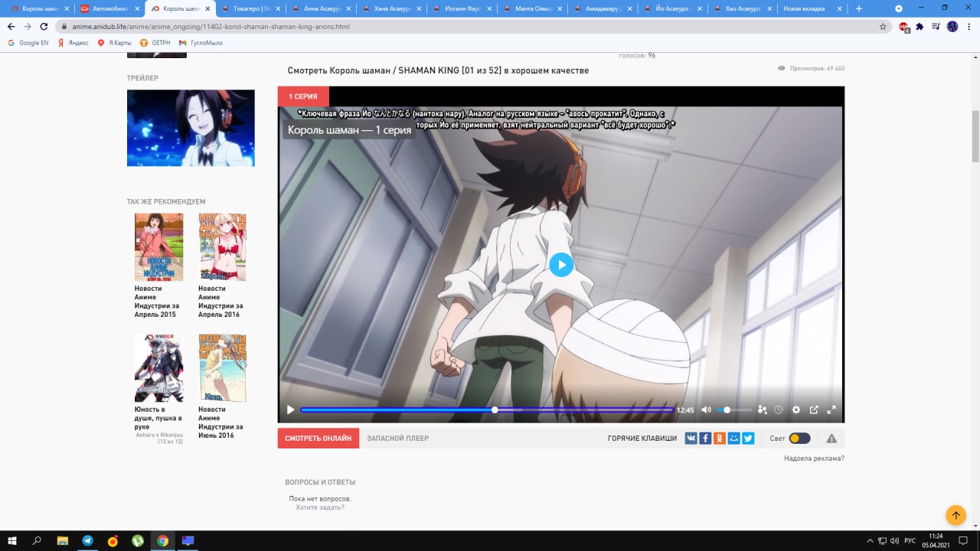The height and width of the screenshot is (551, 980).
Task: Open the video in a pop-out window
Action: click(814, 410)
